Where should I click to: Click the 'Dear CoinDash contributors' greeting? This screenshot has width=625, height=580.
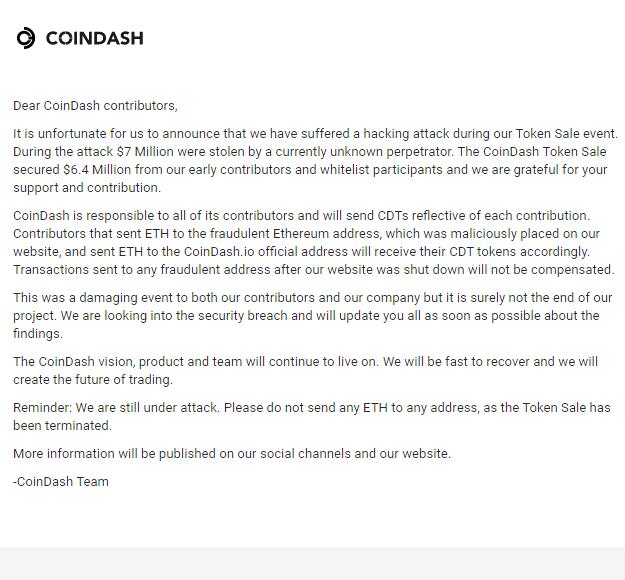coord(95,106)
